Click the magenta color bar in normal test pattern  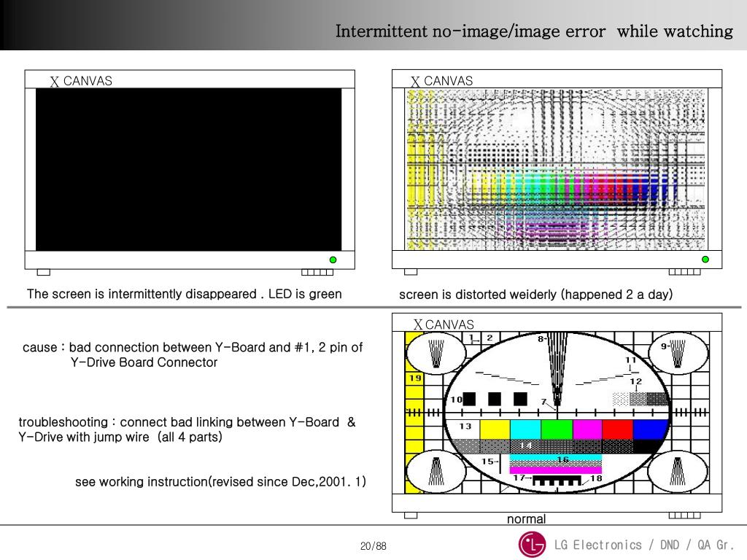[587, 429]
